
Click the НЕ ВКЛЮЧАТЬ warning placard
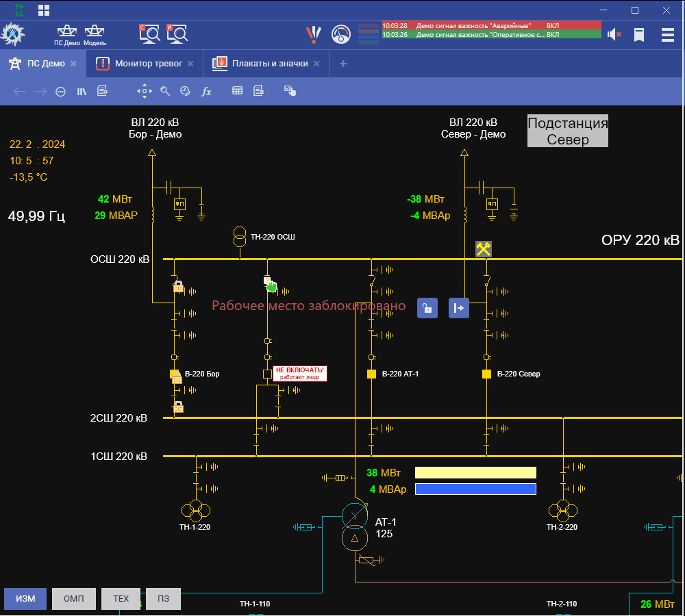tap(299, 373)
